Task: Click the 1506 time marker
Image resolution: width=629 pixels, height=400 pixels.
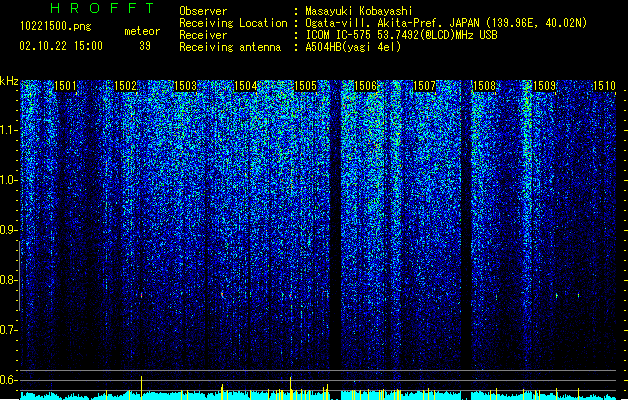Action: coord(366,86)
